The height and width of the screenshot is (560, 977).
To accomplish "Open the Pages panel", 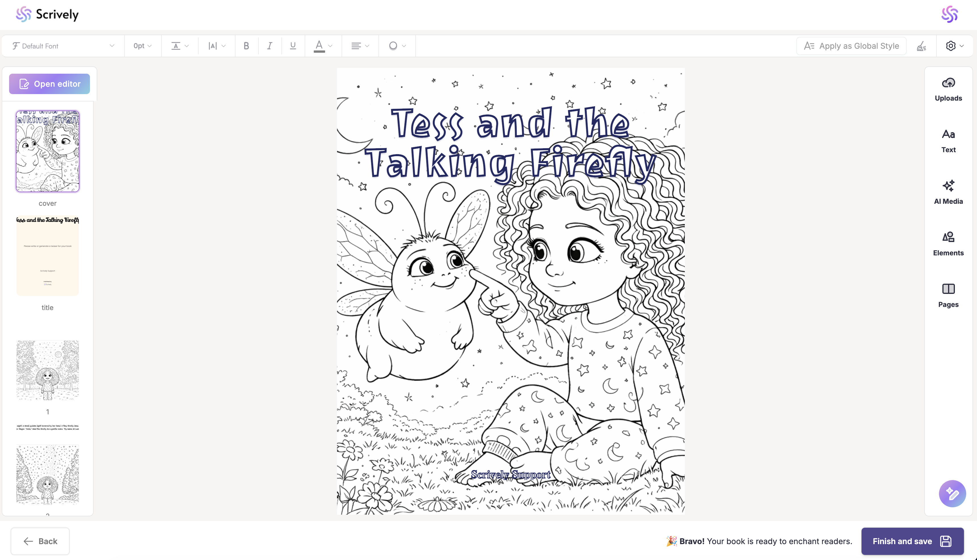I will tap(948, 295).
